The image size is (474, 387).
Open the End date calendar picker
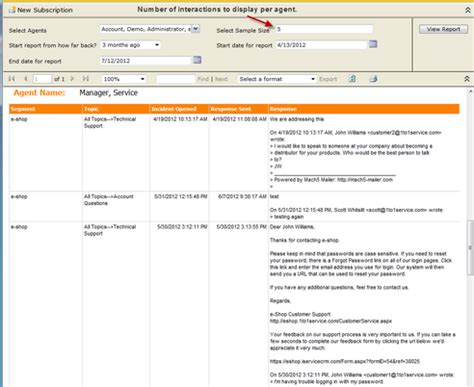[197, 60]
